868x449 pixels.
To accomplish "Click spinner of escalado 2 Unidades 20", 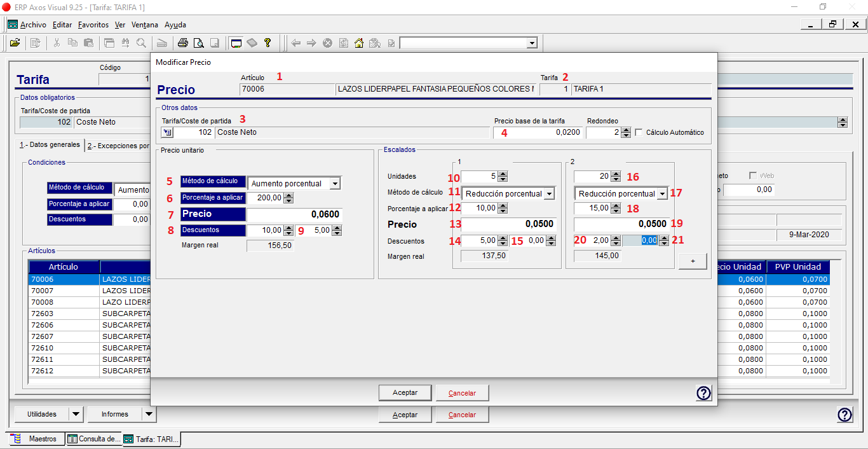I will coord(615,176).
